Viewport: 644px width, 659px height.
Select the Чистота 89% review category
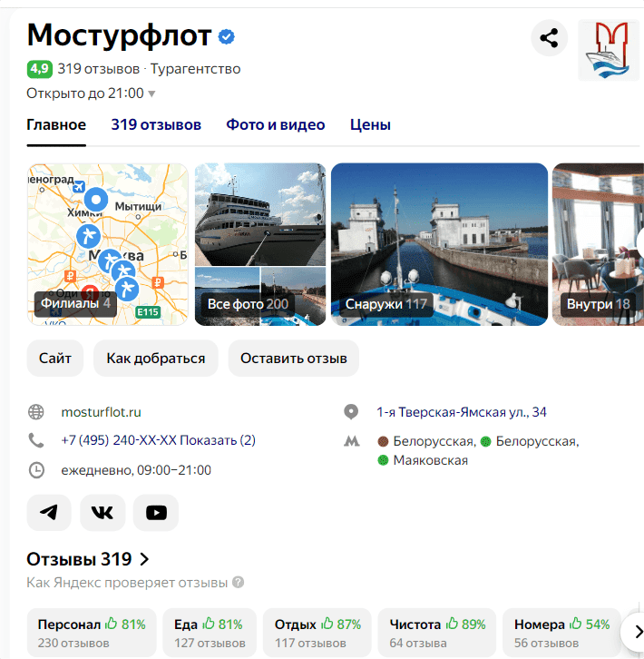(437, 633)
